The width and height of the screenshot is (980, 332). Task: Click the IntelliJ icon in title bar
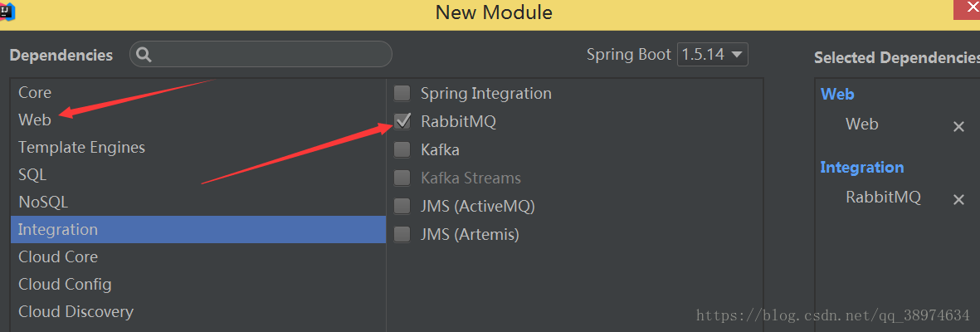pos(11,12)
